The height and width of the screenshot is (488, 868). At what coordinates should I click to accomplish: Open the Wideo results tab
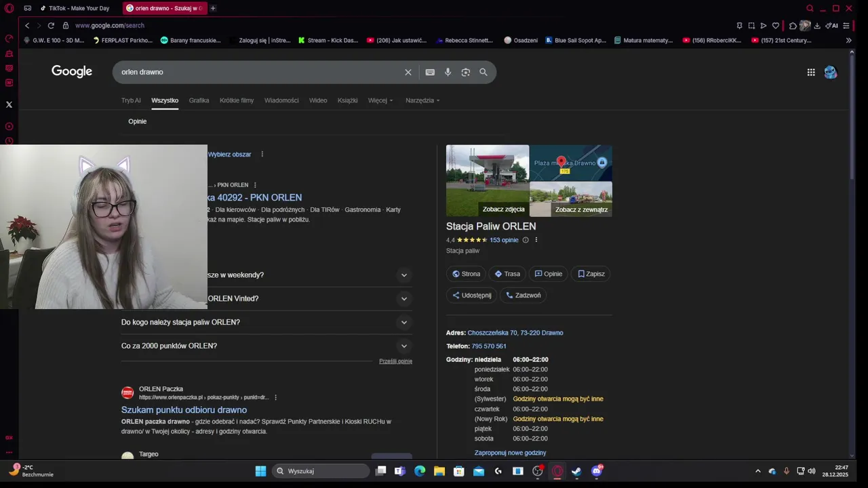pos(318,100)
